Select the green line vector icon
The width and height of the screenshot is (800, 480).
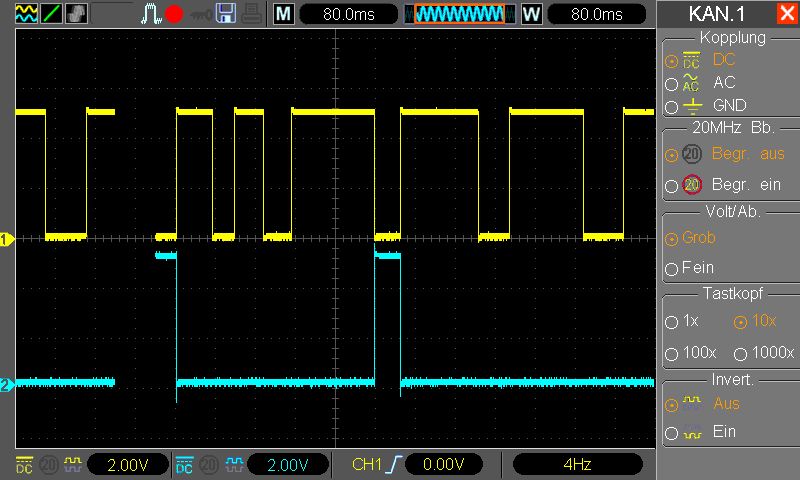(x=52, y=14)
